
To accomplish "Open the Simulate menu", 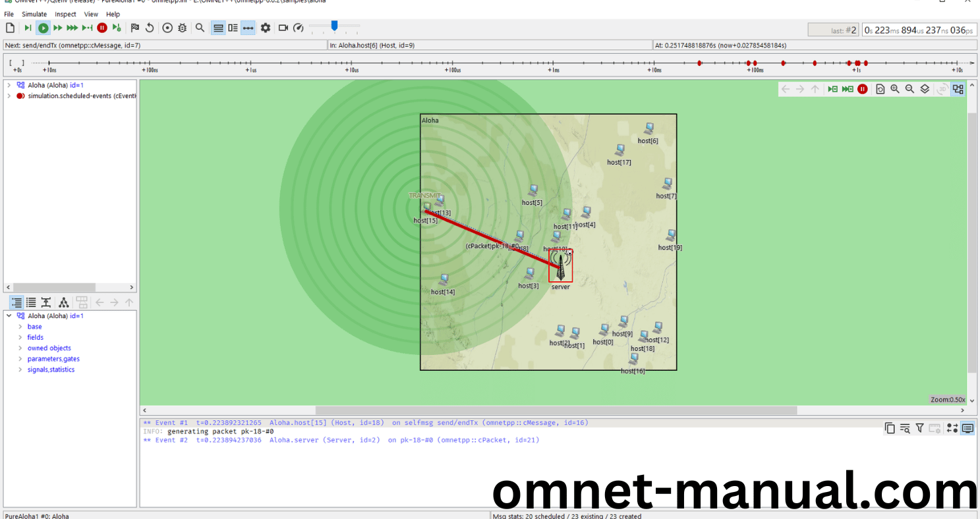I will 34,14.
